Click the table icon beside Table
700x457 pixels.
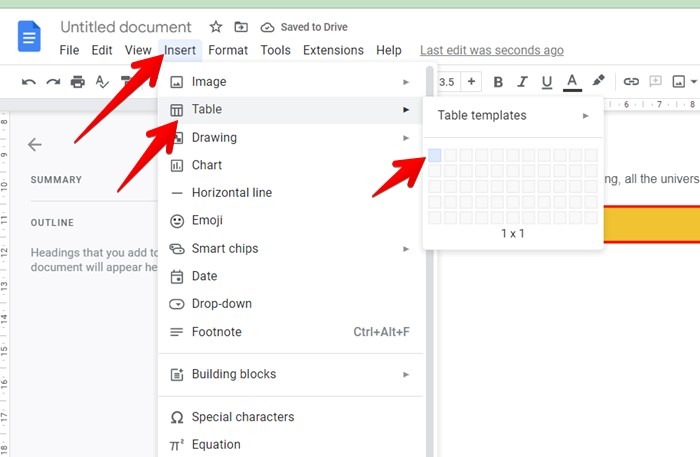(177, 110)
